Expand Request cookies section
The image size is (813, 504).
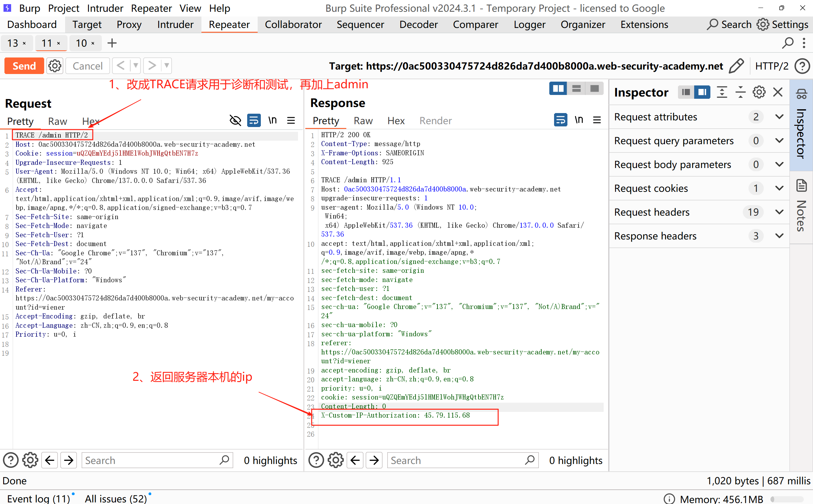click(779, 188)
